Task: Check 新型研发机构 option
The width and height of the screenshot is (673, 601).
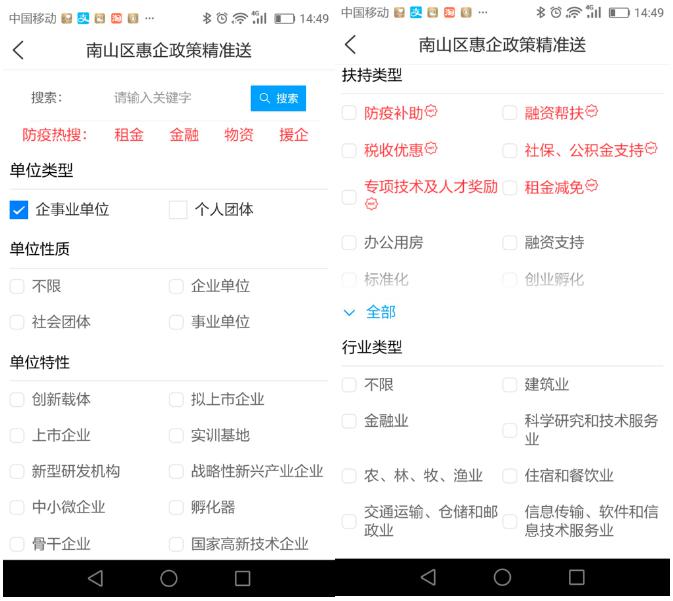Action: [17, 471]
